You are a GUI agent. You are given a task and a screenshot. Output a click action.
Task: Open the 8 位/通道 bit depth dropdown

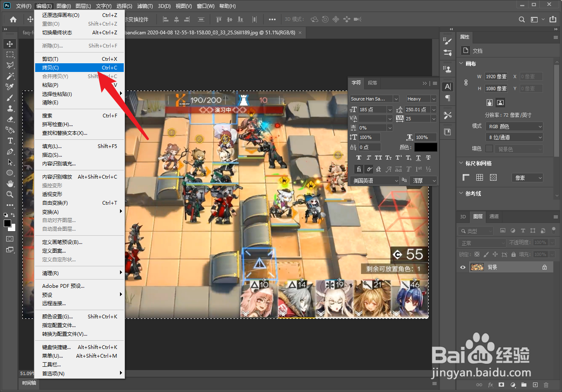(x=514, y=137)
